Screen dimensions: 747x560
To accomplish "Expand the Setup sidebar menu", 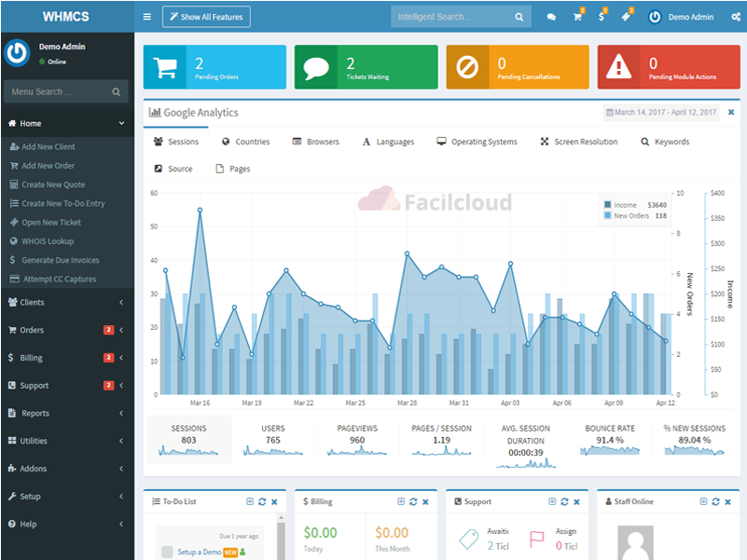I will click(67, 497).
